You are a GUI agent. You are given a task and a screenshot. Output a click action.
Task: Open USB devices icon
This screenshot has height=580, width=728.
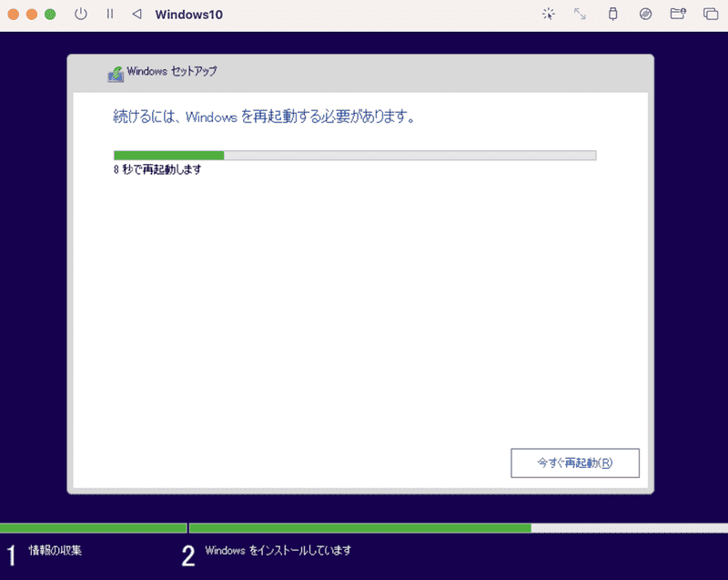612,14
